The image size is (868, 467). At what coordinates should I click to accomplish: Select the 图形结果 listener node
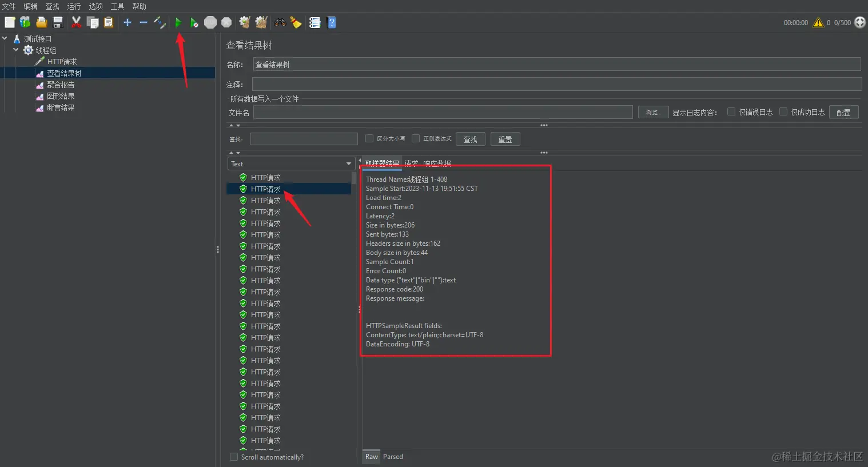point(61,96)
